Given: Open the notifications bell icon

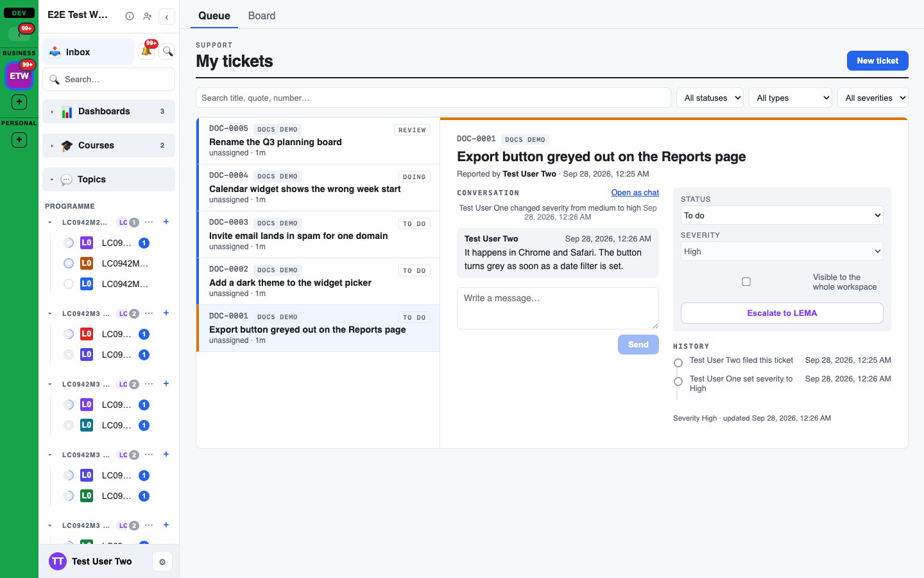Looking at the screenshot, I should (146, 51).
